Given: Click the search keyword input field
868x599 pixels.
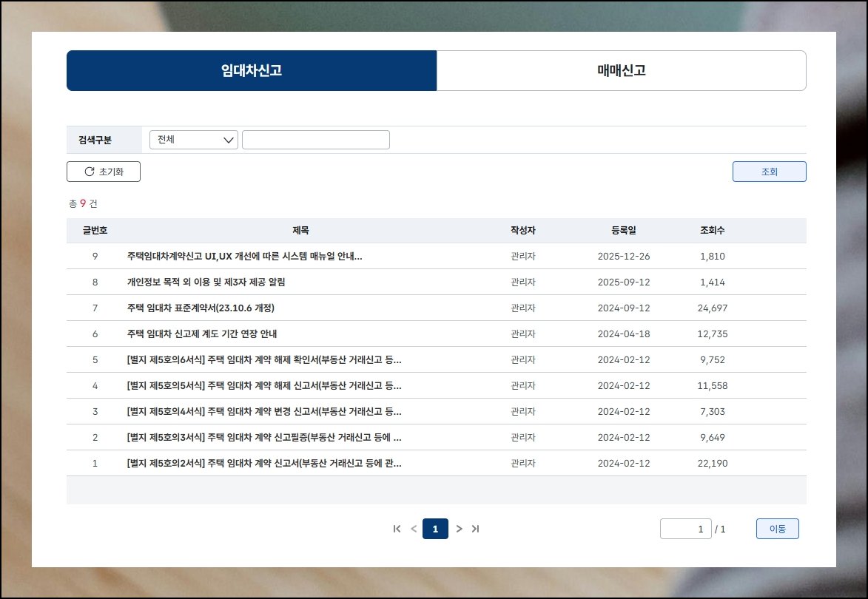Looking at the screenshot, I should 315,140.
